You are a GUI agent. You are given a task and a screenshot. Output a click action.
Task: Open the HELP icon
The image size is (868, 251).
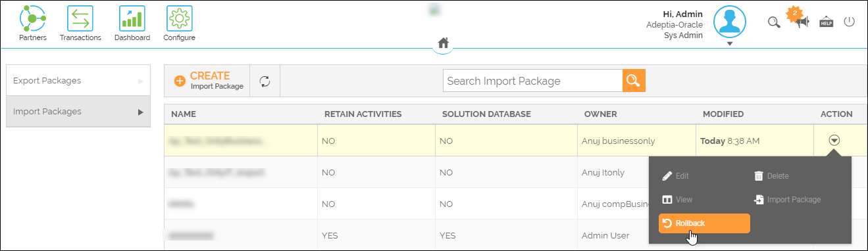(x=827, y=22)
